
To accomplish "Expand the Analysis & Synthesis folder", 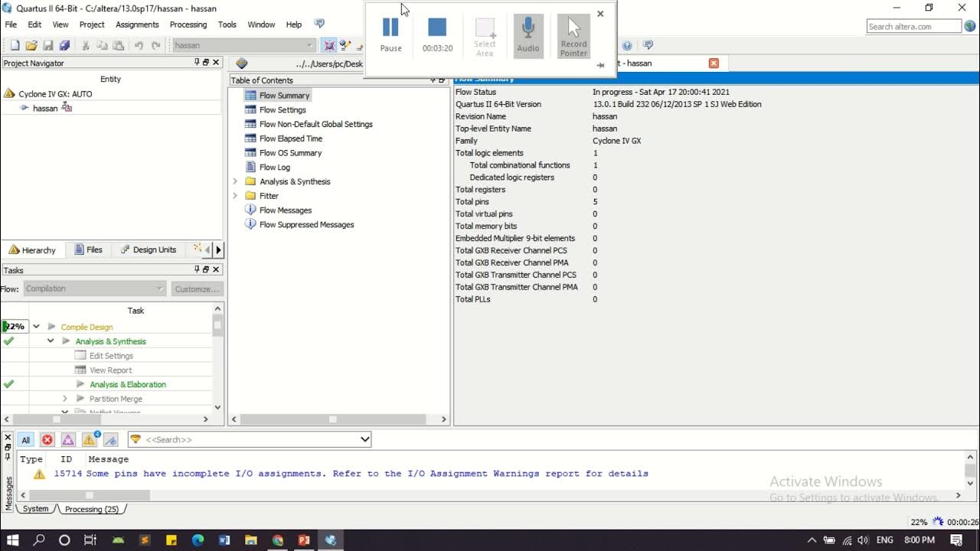I will [x=235, y=181].
